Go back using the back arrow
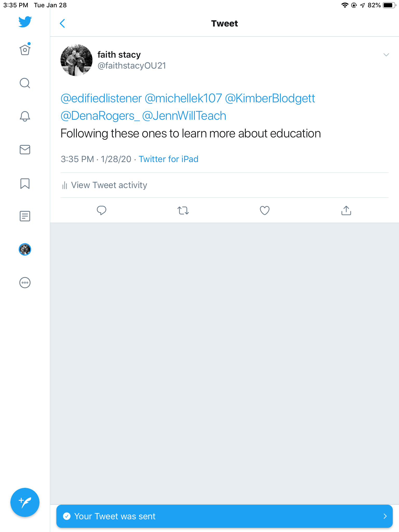 [62, 23]
